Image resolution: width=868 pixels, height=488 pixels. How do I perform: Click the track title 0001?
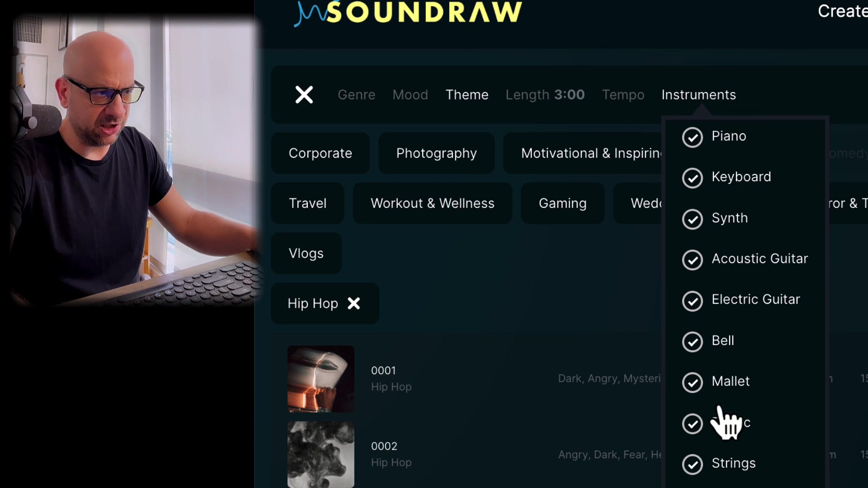click(383, 371)
